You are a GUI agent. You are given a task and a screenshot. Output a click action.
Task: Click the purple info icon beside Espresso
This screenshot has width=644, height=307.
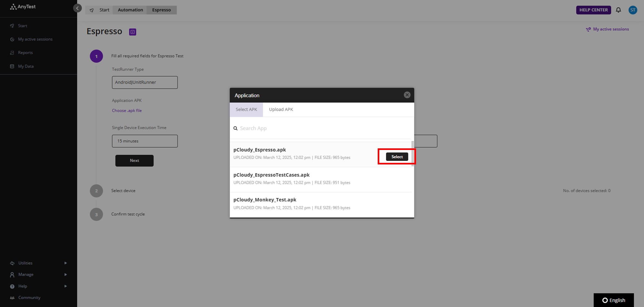click(133, 32)
